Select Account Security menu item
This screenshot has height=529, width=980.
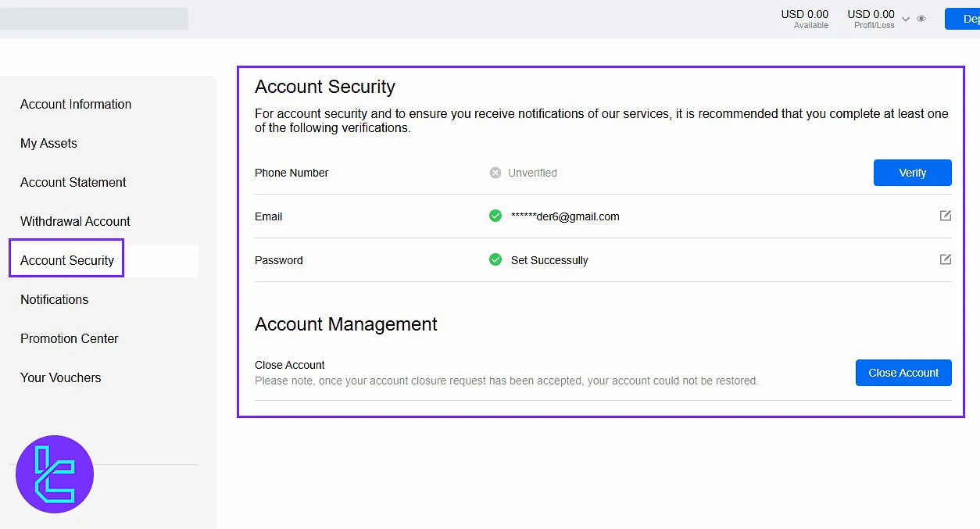67,260
